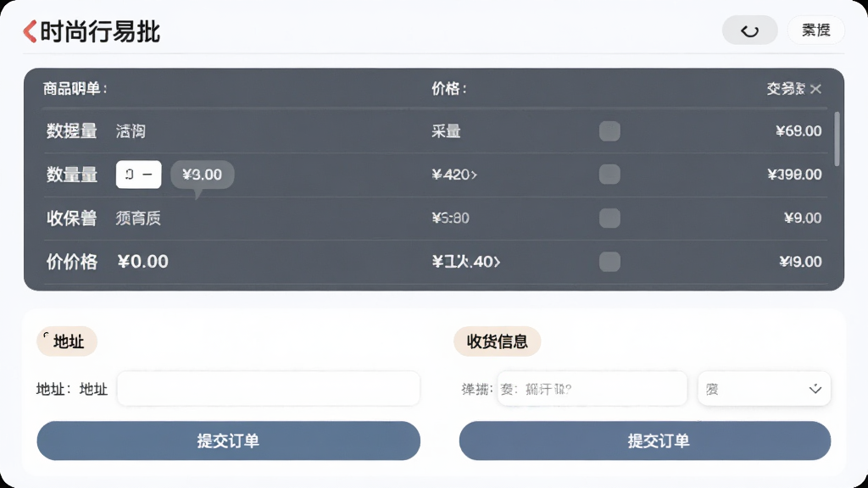This screenshot has width=868, height=488.
Task: Click the minus icon in quantity stepper
Action: (x=147, y=175)
